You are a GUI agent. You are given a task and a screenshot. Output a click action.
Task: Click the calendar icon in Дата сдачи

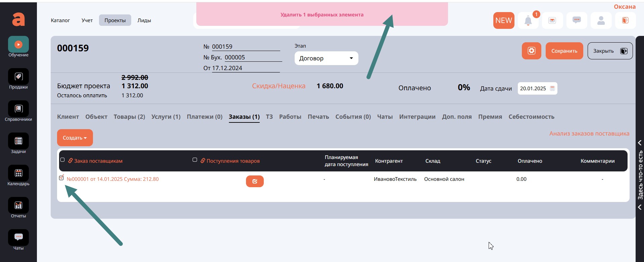552,89
